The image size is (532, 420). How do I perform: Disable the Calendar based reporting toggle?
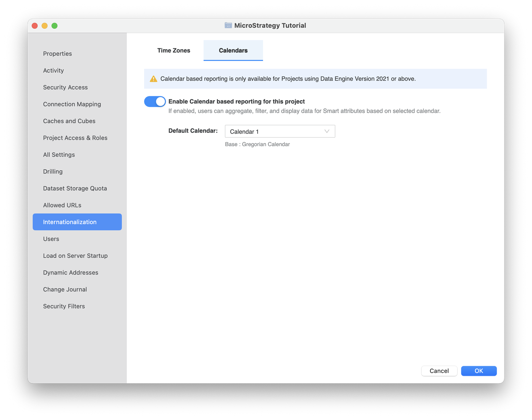pyautogui.click(x=155, y=102)
